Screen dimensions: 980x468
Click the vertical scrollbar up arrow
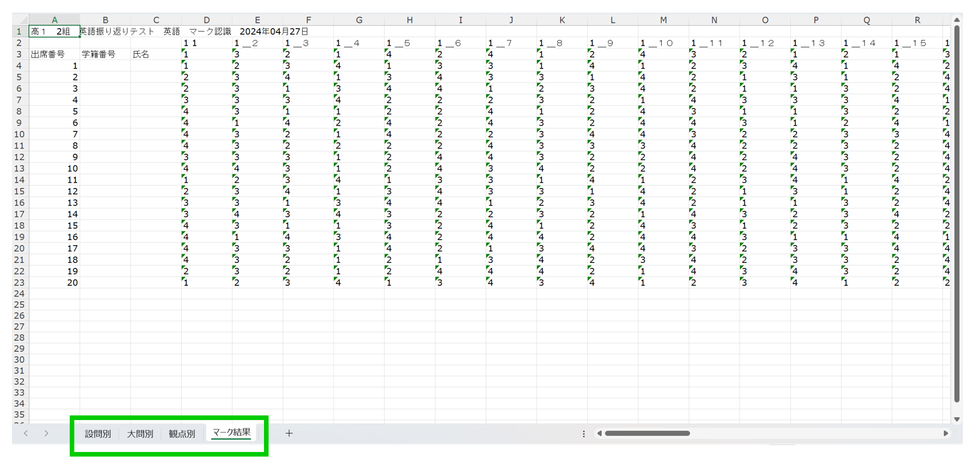click(957, 20)
